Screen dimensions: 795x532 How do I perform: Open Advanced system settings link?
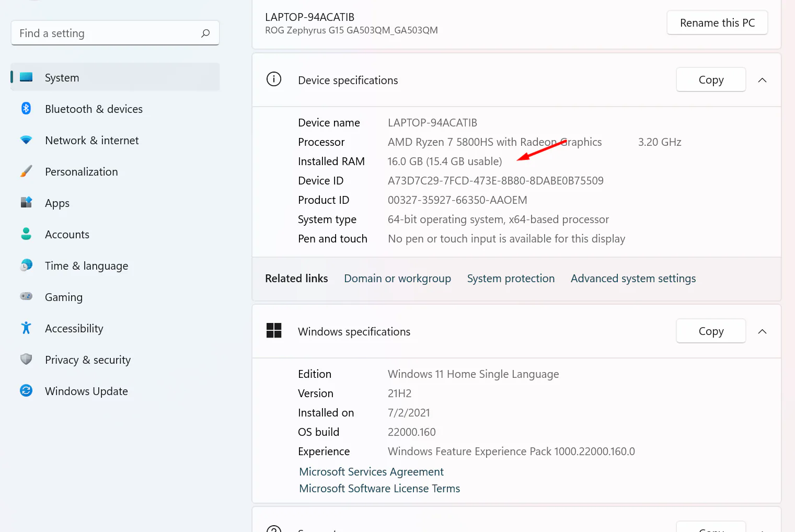point(633,279)
